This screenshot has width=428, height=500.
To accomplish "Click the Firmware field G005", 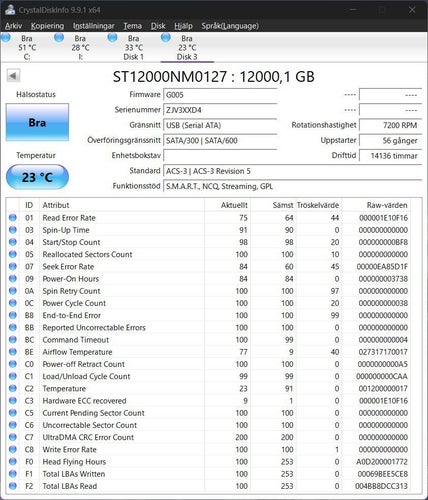I will click(220, 95).
